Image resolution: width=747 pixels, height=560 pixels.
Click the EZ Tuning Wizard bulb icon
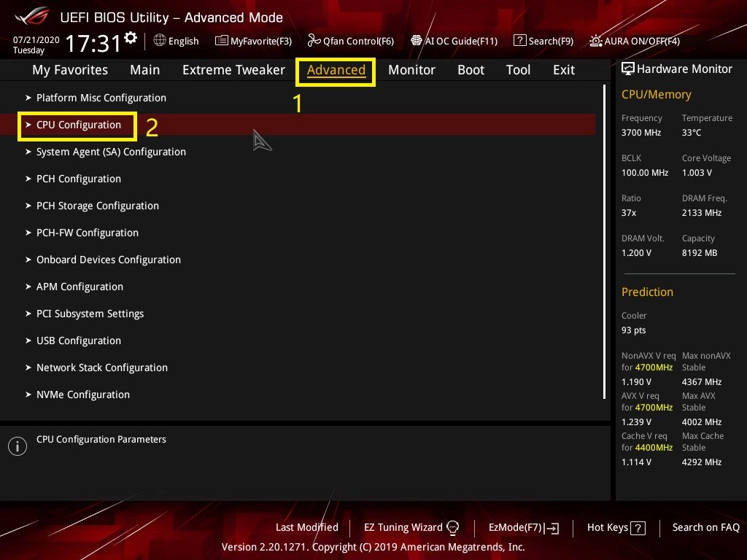point(452,527)
